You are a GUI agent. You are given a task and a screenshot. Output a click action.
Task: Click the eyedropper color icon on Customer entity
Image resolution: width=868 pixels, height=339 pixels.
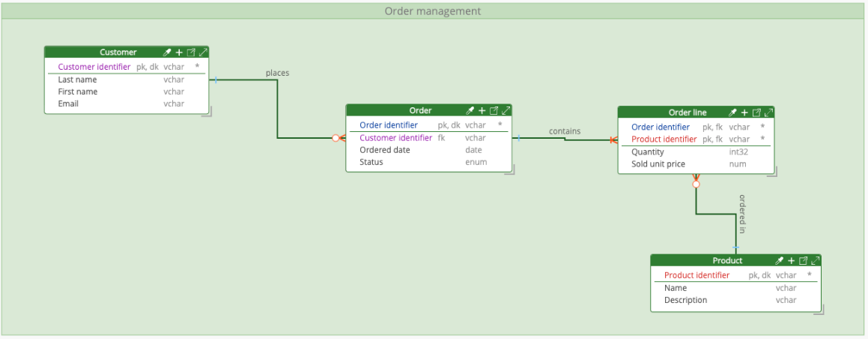[167, 52]
